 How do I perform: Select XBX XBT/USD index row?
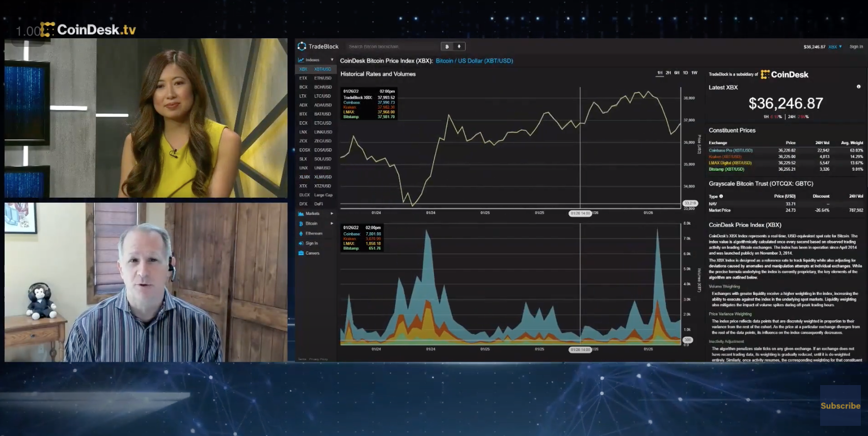(x=316, y=69)
